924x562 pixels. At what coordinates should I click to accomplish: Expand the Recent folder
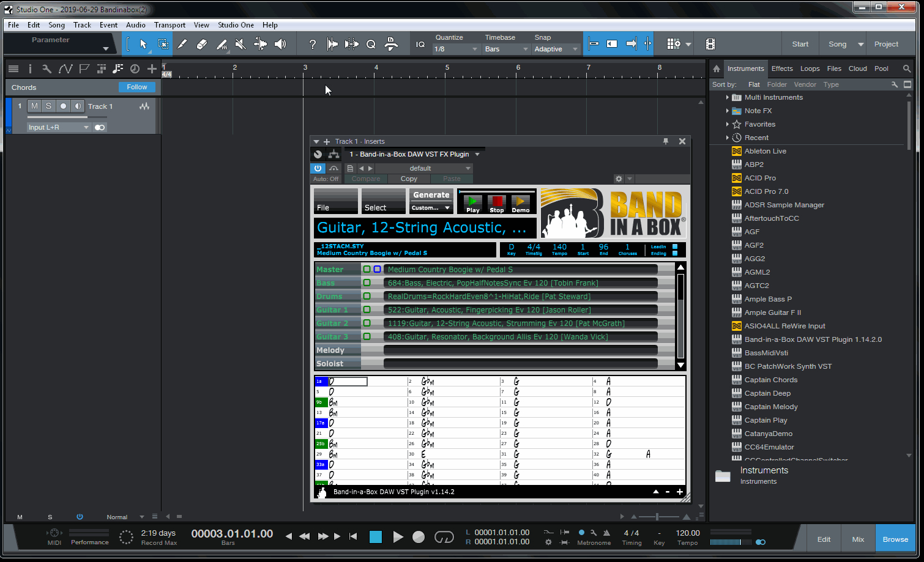(x=727, y=138)
